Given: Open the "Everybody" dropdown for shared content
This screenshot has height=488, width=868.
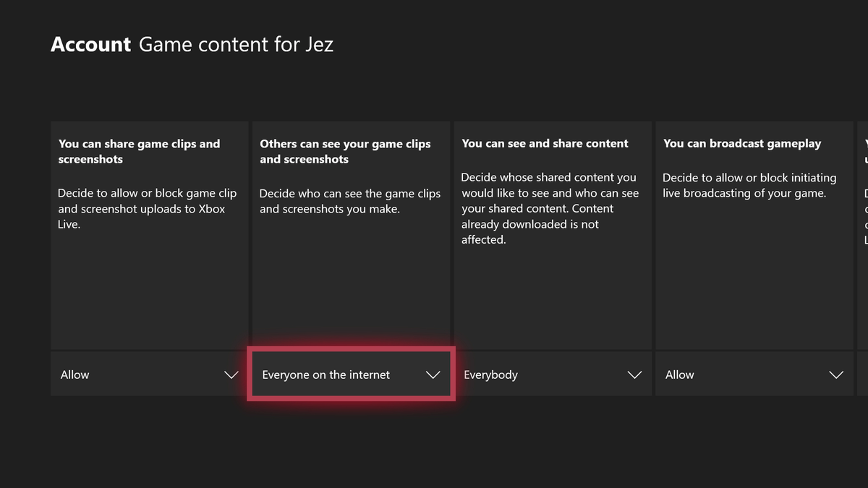Looking at the screenshot, I should pyautogui.click(x=552, y=374).
